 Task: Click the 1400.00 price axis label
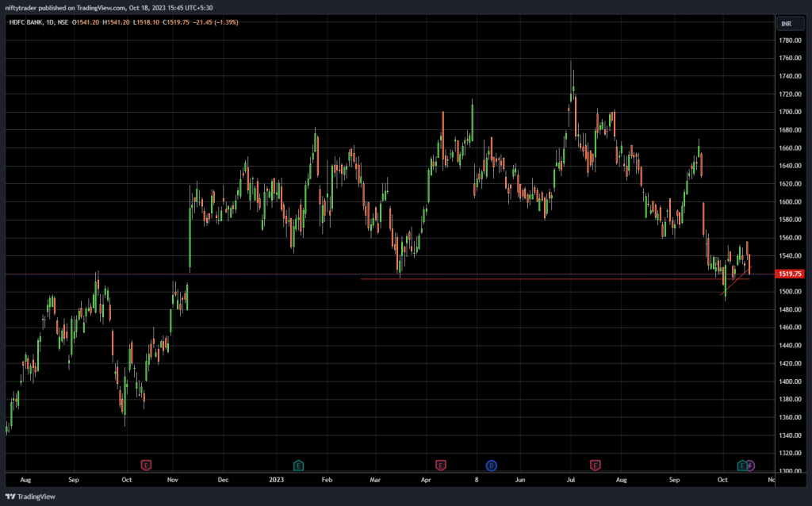(x=791, y=381)
